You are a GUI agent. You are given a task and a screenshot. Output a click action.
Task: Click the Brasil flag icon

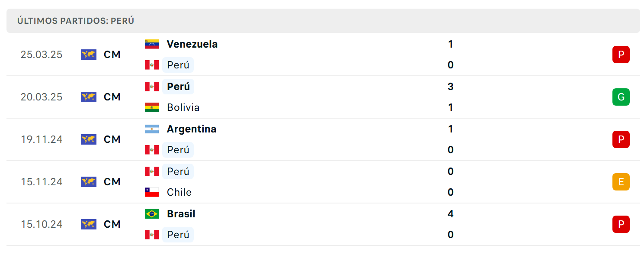(x=152, y=214)
